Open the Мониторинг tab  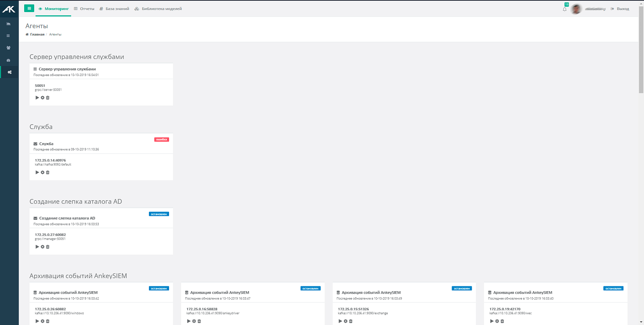(54, 9)
